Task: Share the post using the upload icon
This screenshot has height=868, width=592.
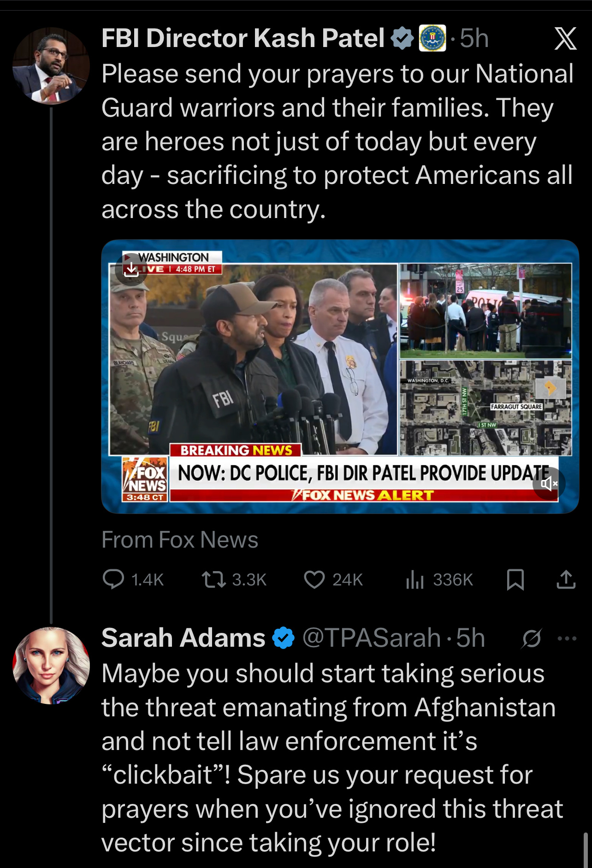Action: tap(566, 579)
